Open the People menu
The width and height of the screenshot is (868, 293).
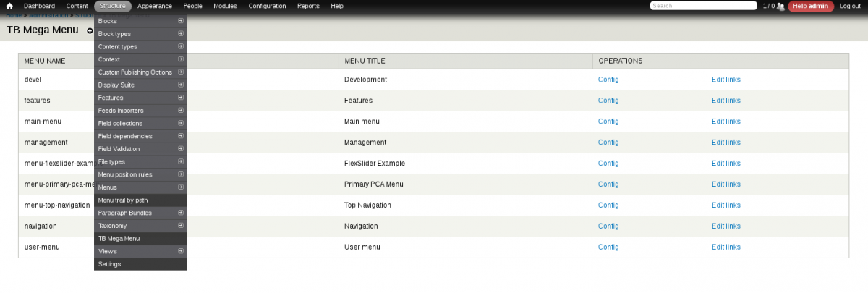[x=193, y=6]
